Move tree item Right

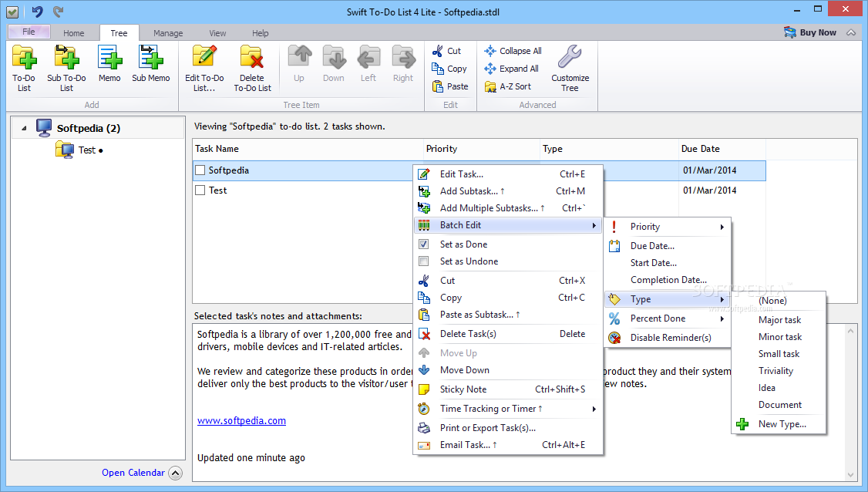[x=403, y=64]
